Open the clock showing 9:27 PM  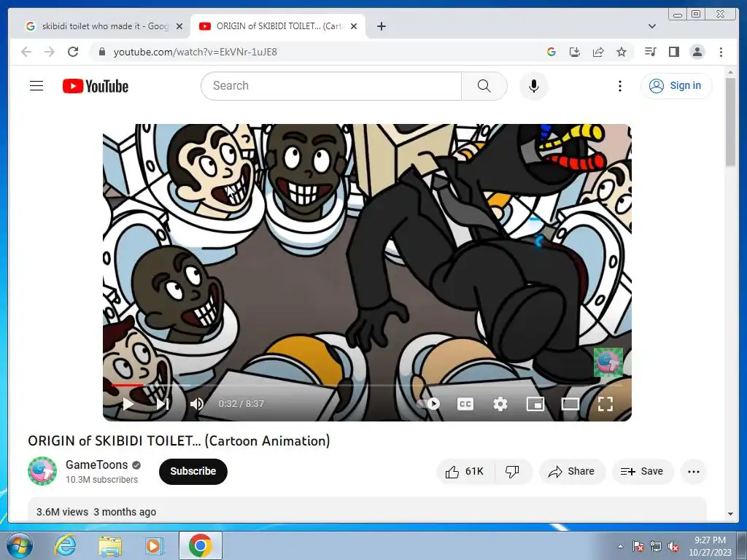coord(710,546)
